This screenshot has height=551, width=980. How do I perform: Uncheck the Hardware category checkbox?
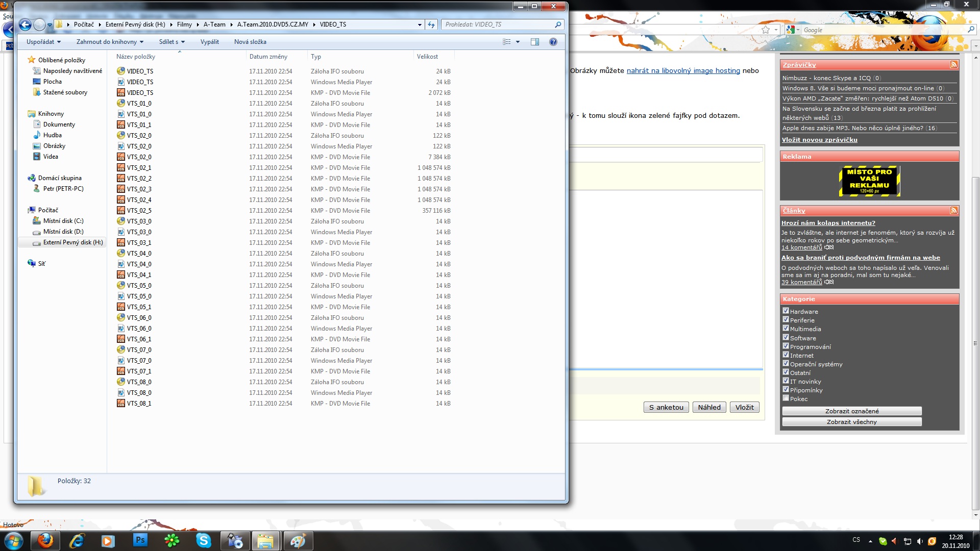[x=786, y=311]
